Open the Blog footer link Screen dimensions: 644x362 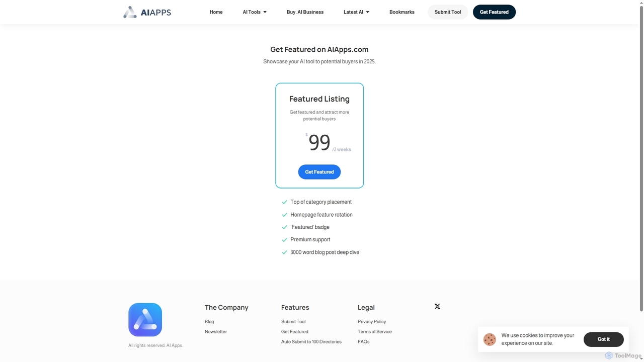click(209, 322)
